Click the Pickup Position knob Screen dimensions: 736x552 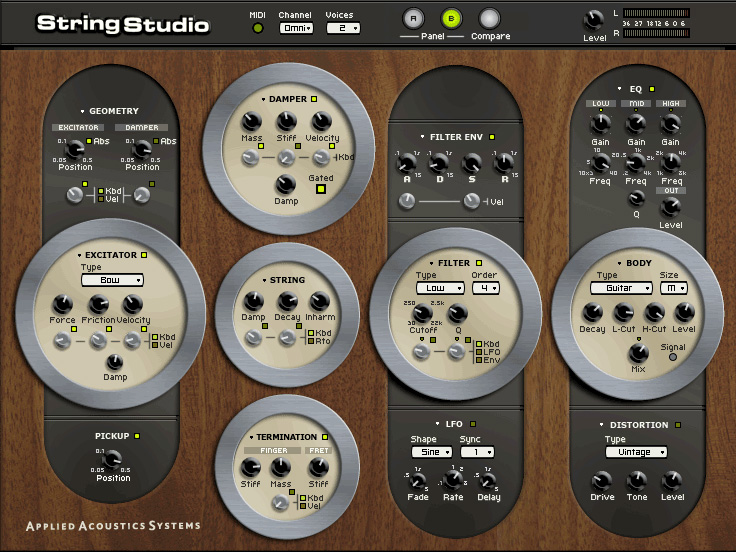[x=112, y=460]
